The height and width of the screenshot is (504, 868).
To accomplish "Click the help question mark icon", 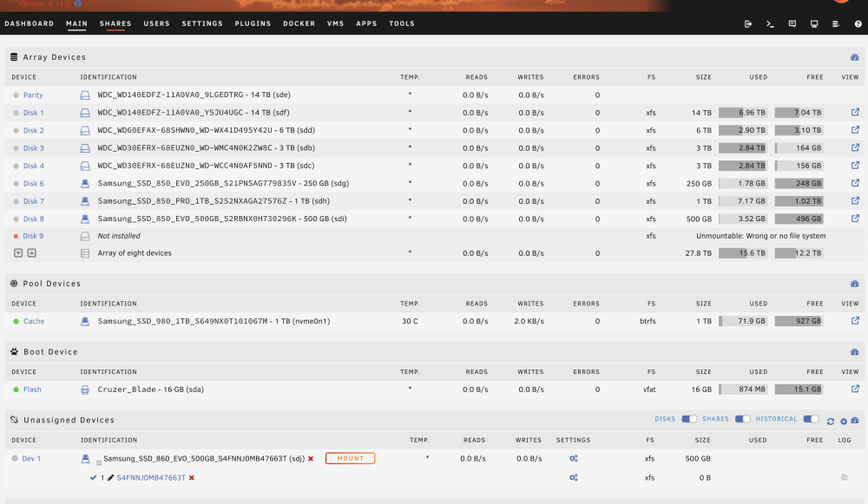I will [x=858, y=23].
